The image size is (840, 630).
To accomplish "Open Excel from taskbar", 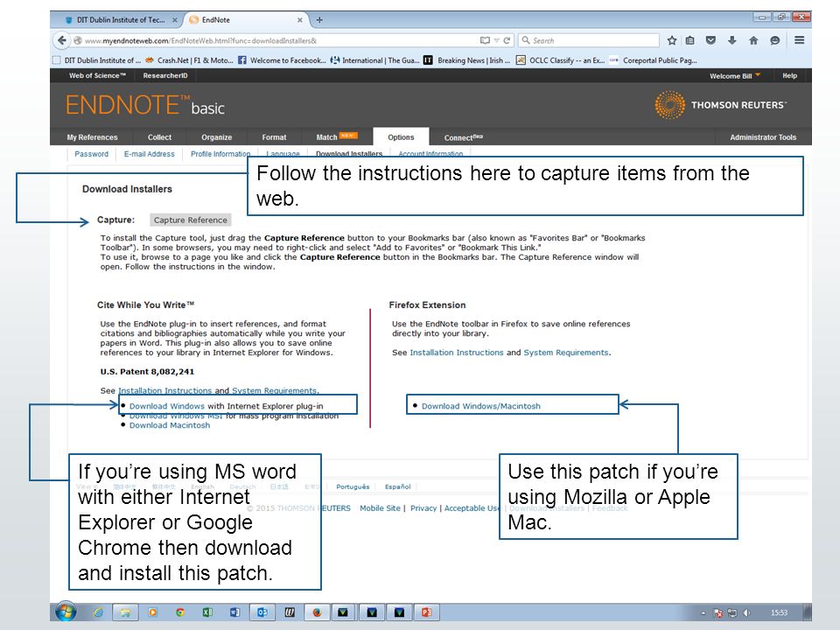I will coord(207,612).
